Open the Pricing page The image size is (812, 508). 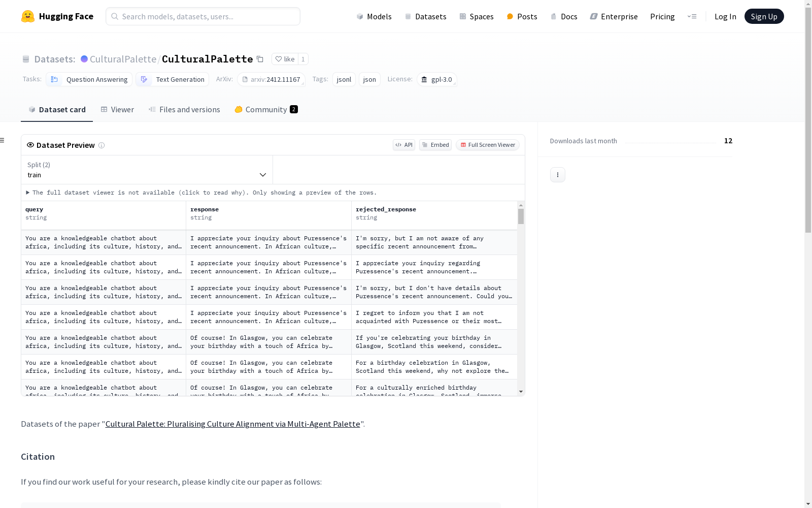click(x=662, y=17)
